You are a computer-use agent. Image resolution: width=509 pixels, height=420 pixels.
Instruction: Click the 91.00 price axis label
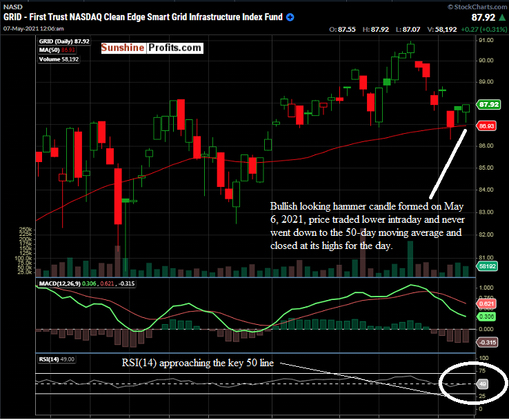point(486,40)
